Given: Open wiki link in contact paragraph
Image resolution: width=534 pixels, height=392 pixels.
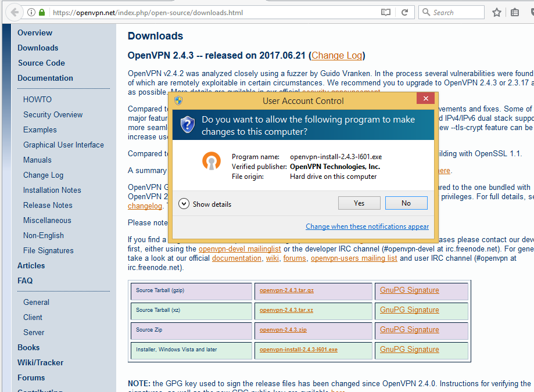Looking at the screenshot, I should (273, 258).
